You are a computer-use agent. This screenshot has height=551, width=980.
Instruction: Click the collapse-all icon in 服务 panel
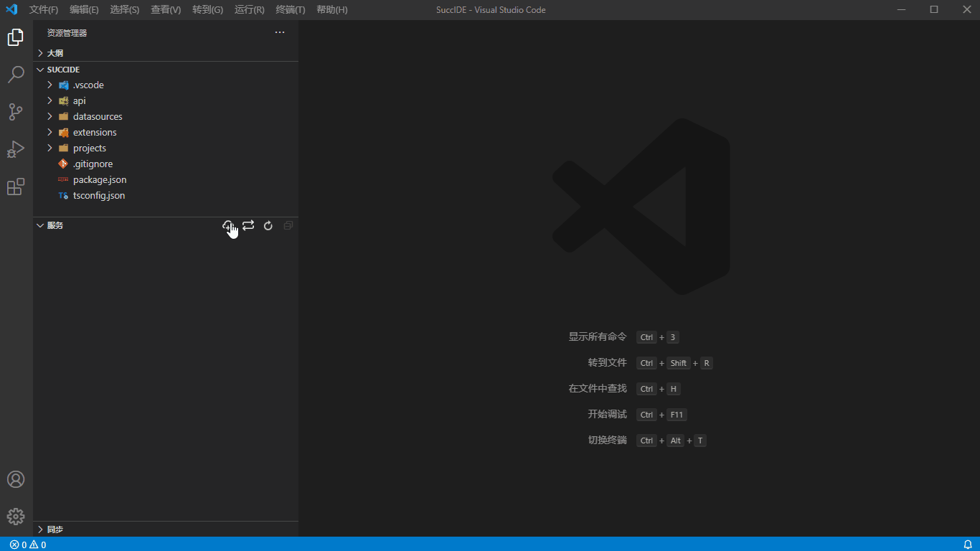(288, 225)
